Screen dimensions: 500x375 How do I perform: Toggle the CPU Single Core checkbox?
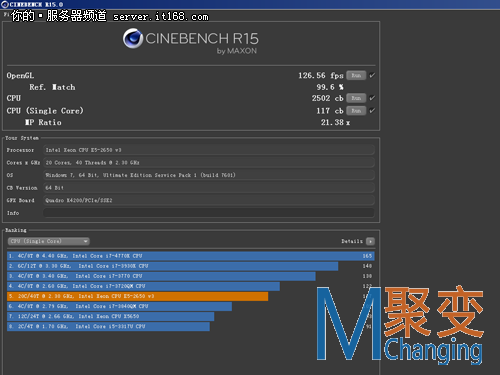click(x=372, y=110)
